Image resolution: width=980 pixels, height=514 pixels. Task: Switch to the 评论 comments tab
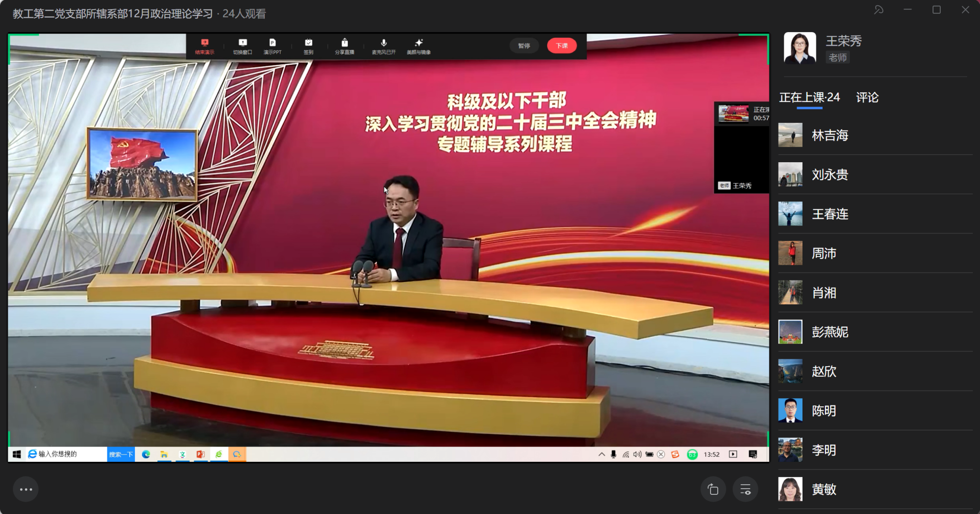pos(867,98)
